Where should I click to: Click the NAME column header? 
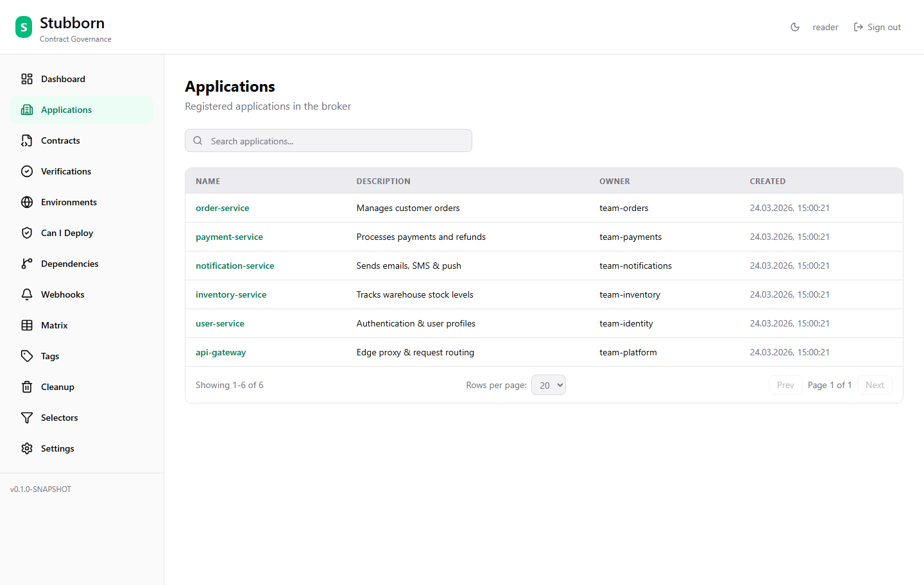coord(208,181)
